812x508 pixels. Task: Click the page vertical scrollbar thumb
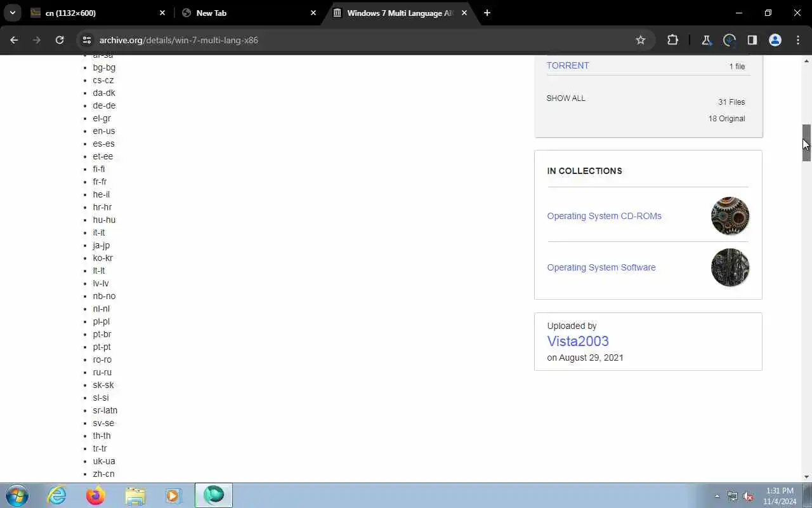point(806,143)
